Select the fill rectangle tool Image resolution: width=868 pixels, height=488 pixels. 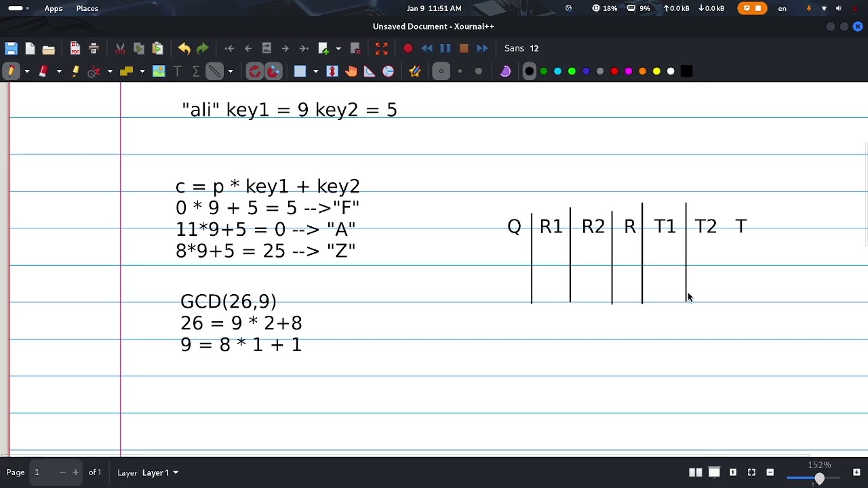point(300,71)
